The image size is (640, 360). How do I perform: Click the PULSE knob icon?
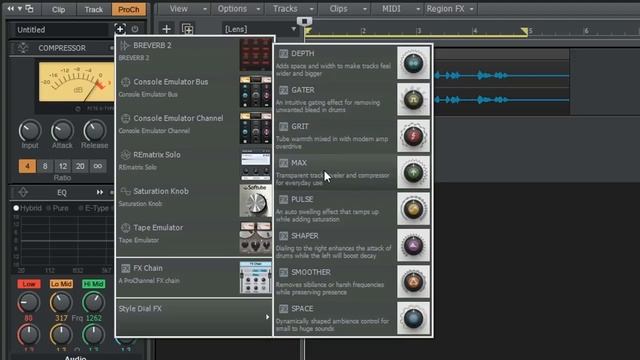tap(413, 209)
